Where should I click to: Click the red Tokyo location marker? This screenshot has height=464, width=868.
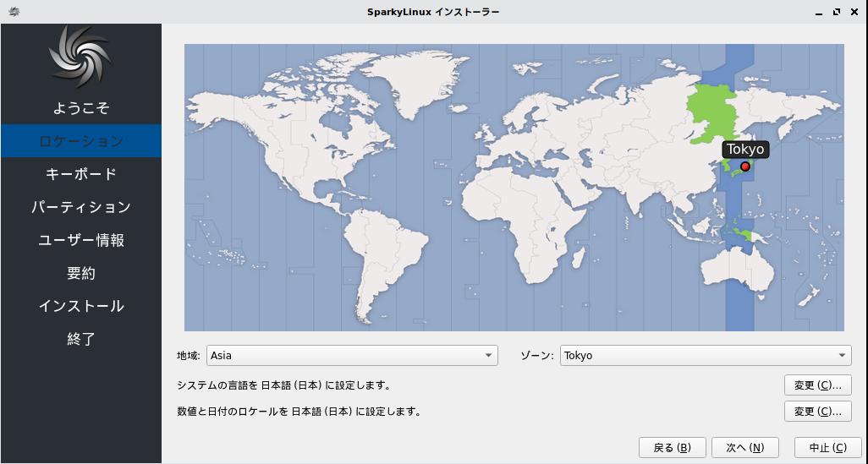[745, 166]
